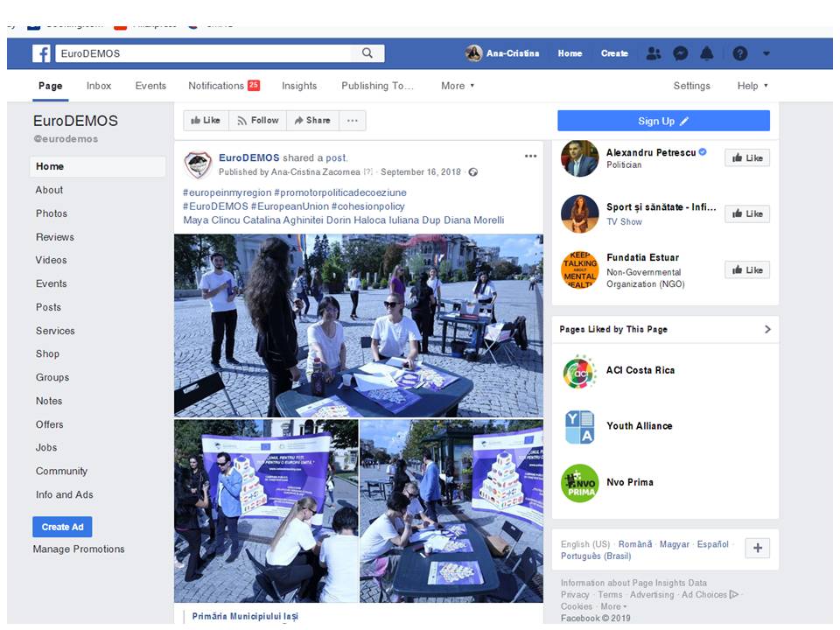The width and height of the screenshot is (840, 630).
Task: Click the Ana-Cristina profile picture
Action: pyautogui.click(x=473, y=53)
